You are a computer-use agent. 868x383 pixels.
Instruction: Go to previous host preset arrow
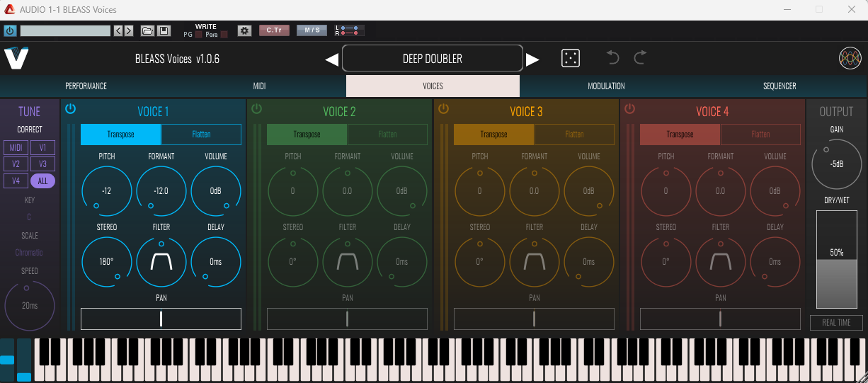coord(118,30)
